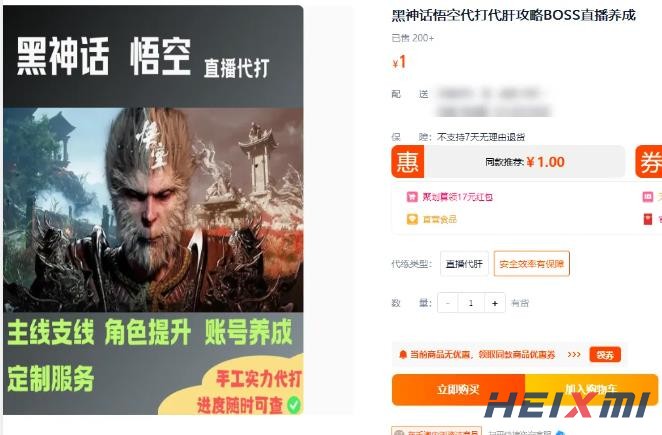The width and height of the screenshot is (662, 435).
Task: Expand coupon details via the >>> arrows
Action: [x=574, y=354]
